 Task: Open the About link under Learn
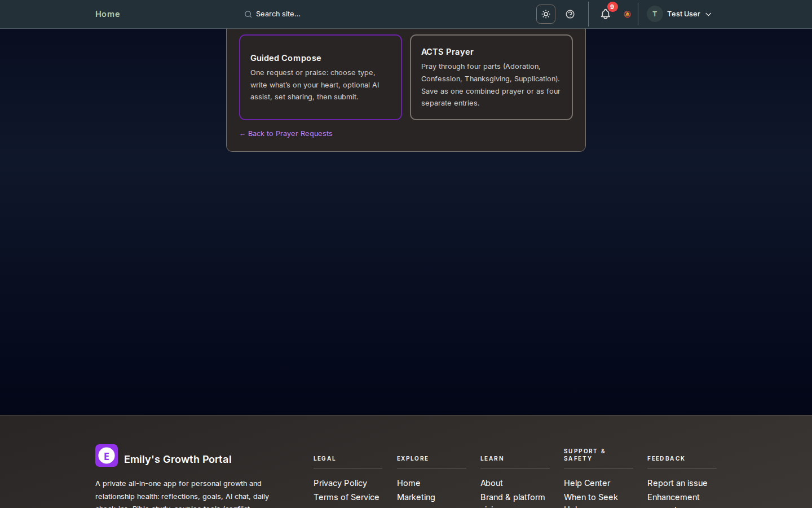(x=491, y=483)
